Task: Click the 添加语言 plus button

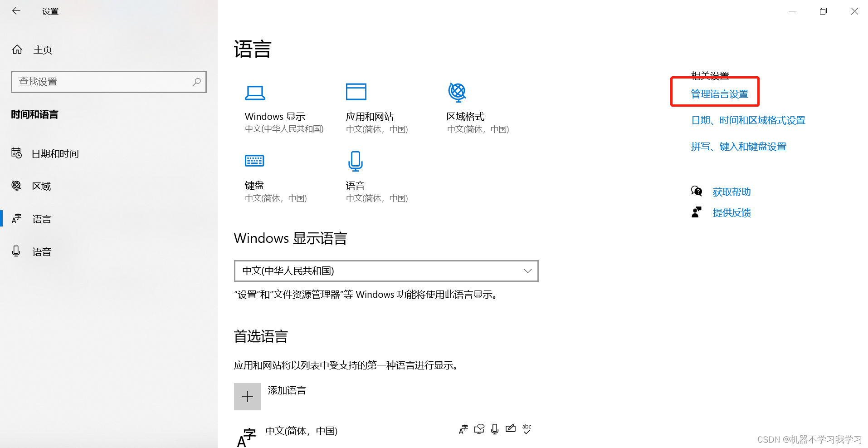Action: (248, 397)
